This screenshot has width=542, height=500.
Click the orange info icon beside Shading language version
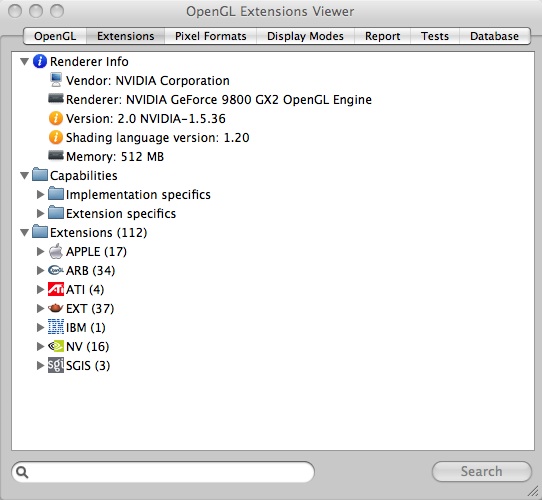[56, 137]
